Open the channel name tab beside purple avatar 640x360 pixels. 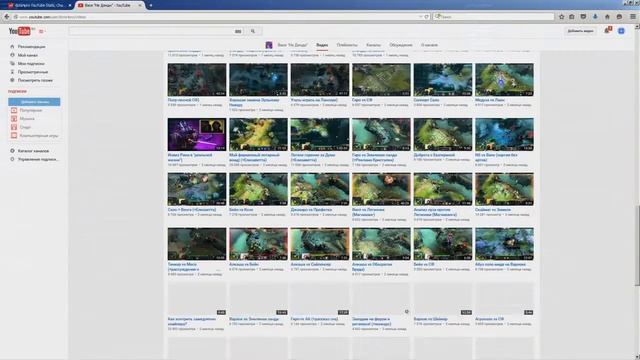(x=292, y=45)
